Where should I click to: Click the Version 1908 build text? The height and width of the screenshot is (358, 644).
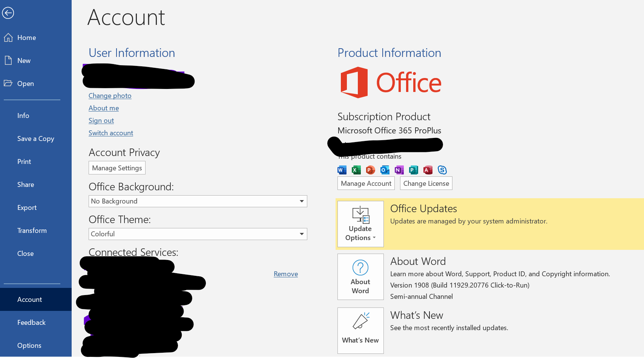pyautogui.click(x=460, y=285)
